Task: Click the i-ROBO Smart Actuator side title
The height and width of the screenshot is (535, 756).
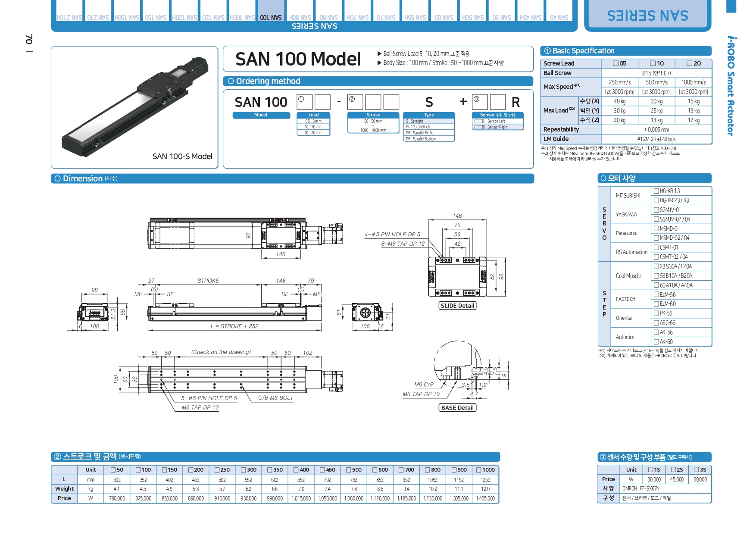Action: 731,86
